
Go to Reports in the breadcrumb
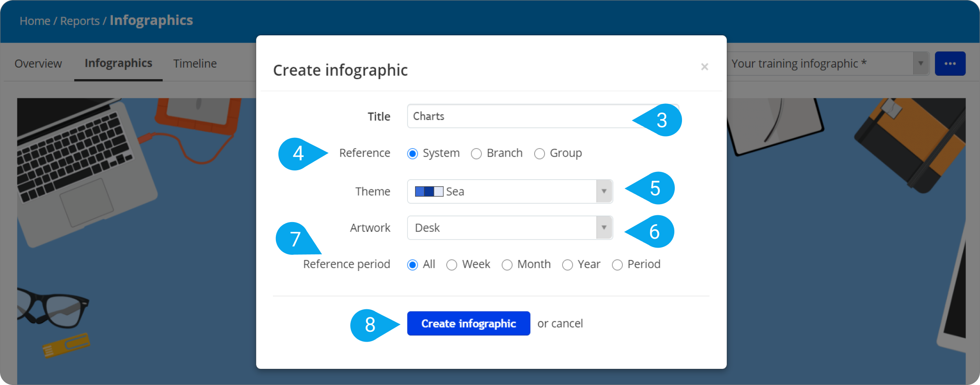80,21
